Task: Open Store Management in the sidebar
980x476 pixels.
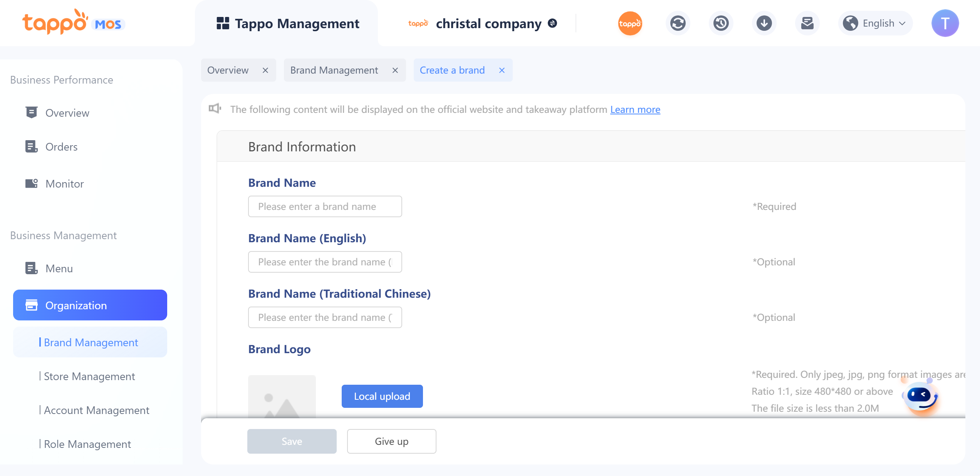Action: [89, 376]
